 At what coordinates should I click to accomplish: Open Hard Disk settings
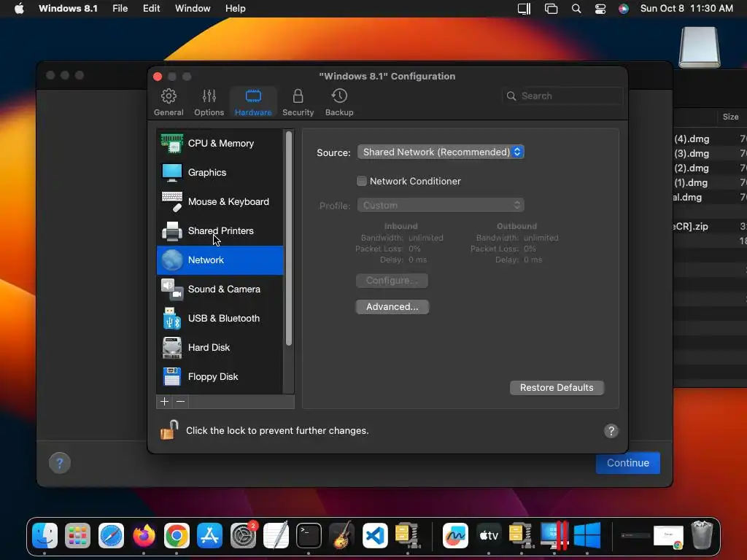(220, 347)
